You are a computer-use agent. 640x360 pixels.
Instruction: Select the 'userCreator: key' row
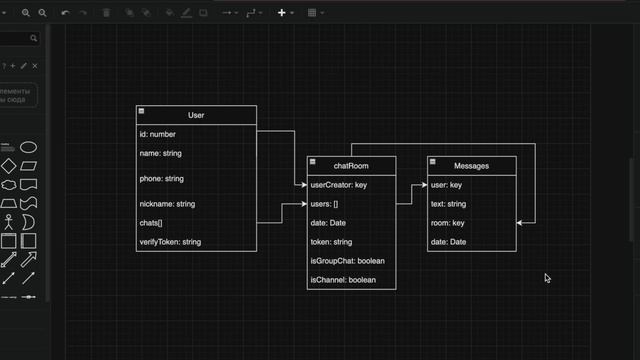pyautogui.click(x=351, y=185)
